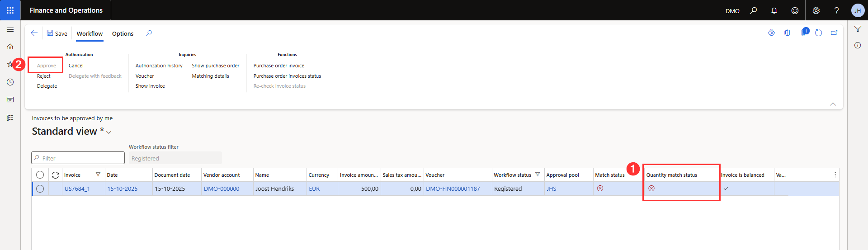The width and height of the screenshot is (868, 250).
Task: Open settings gear in top bar
Action: click(816, 10)
